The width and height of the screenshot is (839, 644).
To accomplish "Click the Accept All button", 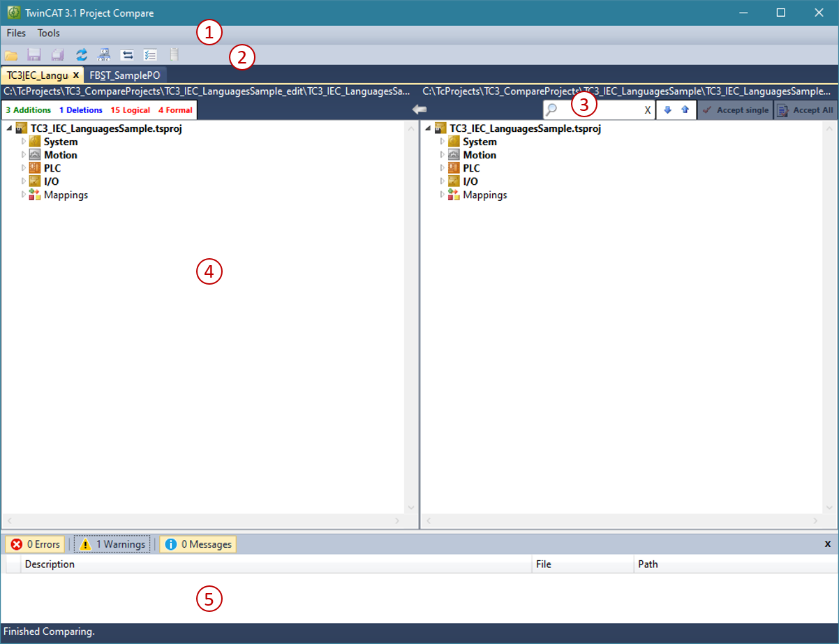I will [805, 110].
